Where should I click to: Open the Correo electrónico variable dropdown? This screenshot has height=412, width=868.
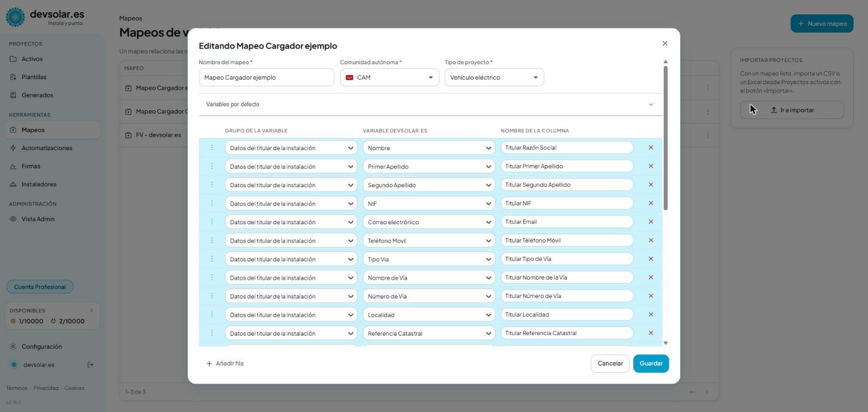[428, 222]
